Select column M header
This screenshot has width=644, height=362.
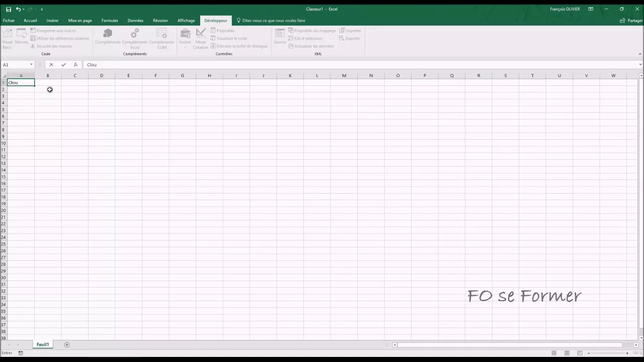tap(344, 76)
